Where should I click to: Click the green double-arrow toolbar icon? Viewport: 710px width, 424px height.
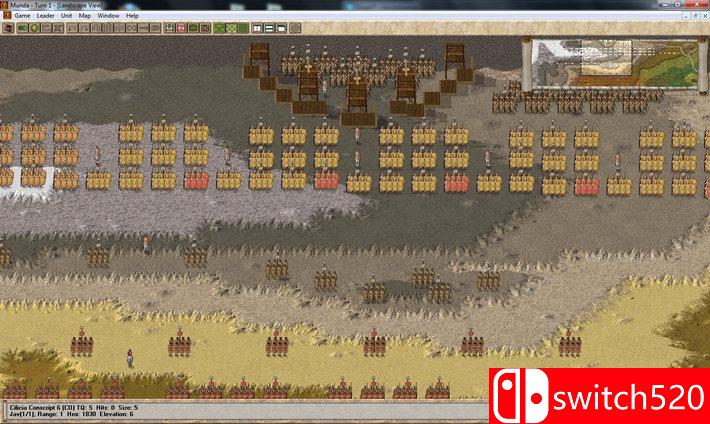pos(22,28)
